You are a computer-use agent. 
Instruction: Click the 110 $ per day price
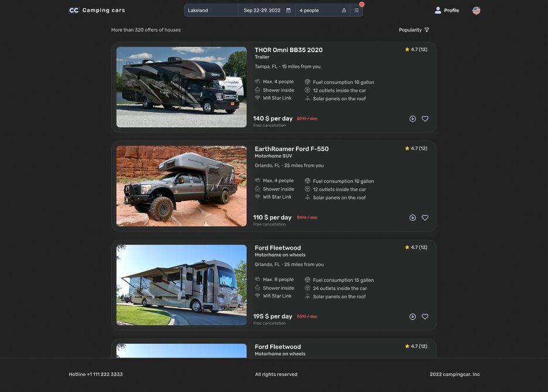(273, 217)
